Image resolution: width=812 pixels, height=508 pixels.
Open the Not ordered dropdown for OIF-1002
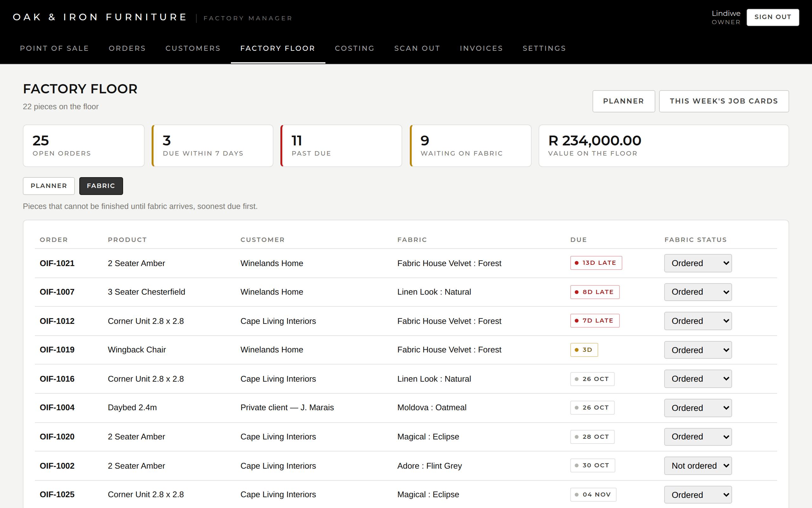coord(697,466)
